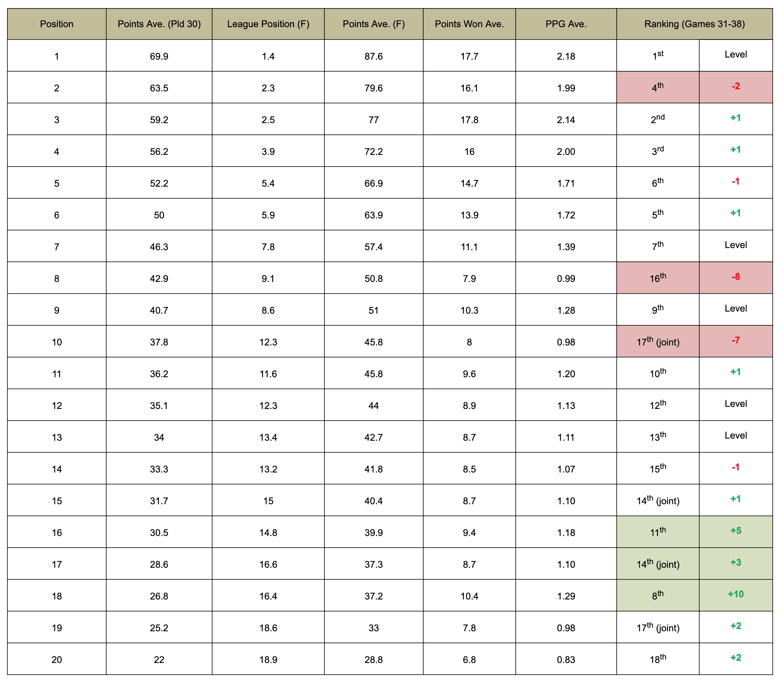Select the 18.9 league position cell
The width and height of the screenshot is (784, 687).
click(268, 659)
